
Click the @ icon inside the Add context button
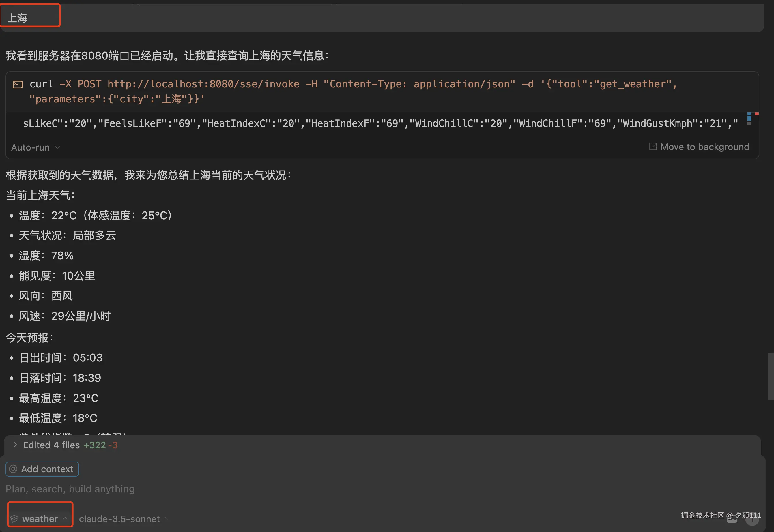[x=13, y=469]
